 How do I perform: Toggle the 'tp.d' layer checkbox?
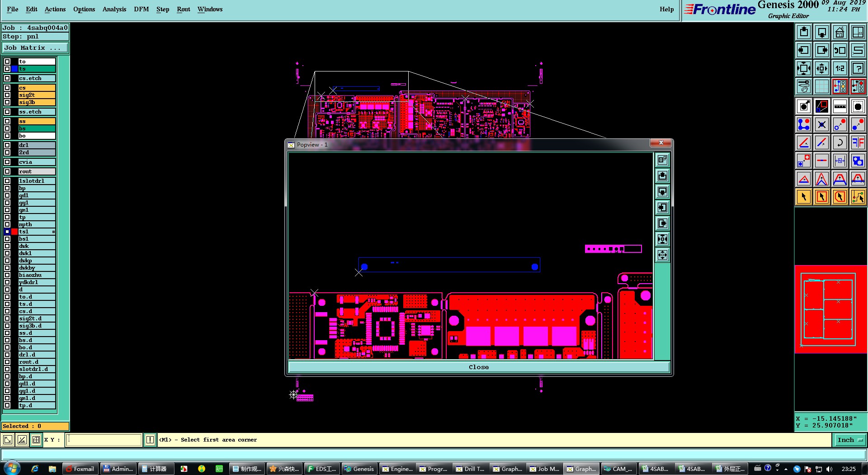(7, 405)
